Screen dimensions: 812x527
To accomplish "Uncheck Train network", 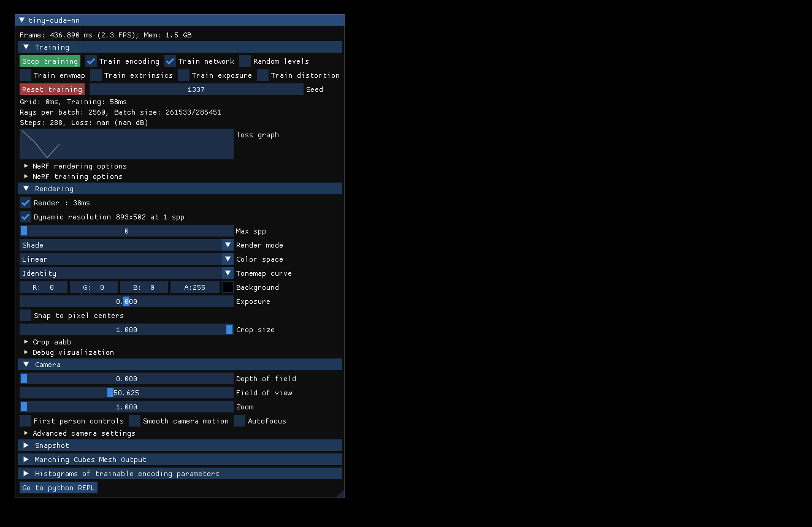I will [170, 61].
